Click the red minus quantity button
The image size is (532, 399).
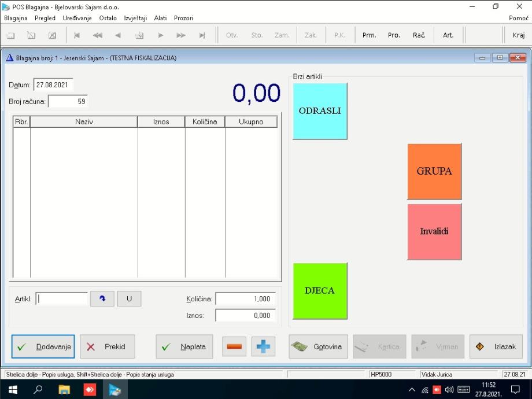234,346
